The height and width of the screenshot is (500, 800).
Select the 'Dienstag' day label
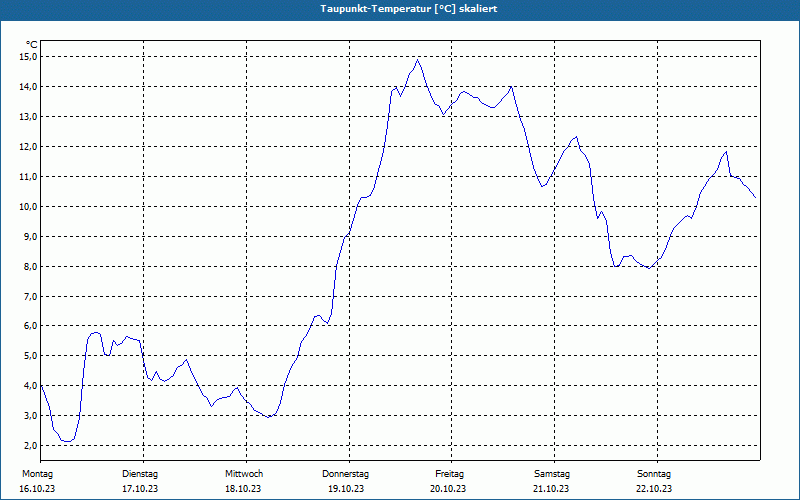pyautogui.click(x=140, y=474)
